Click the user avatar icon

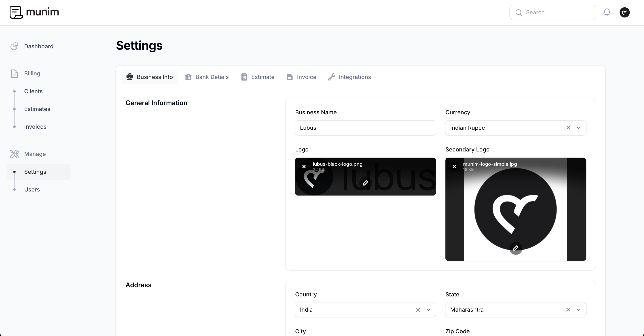(625, 12)
